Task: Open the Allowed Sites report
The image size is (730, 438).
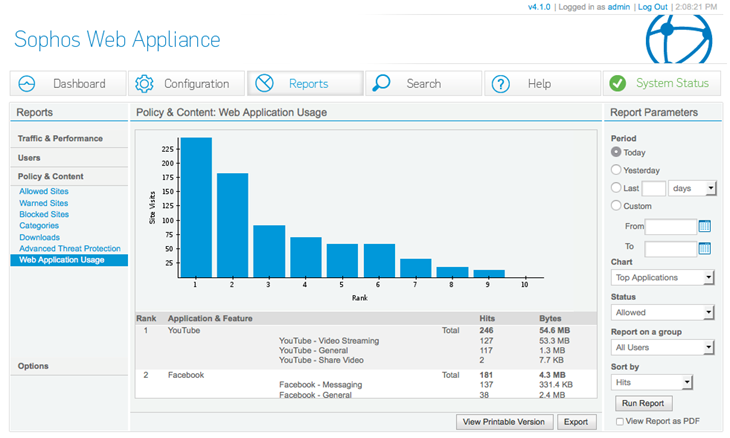Action: [x=44, y=191]
